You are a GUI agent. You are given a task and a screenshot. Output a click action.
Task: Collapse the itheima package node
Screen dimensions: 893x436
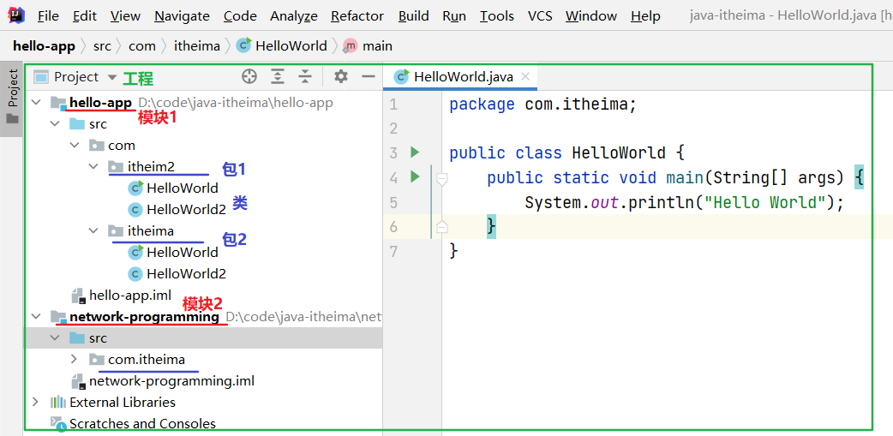coord(93,231)
